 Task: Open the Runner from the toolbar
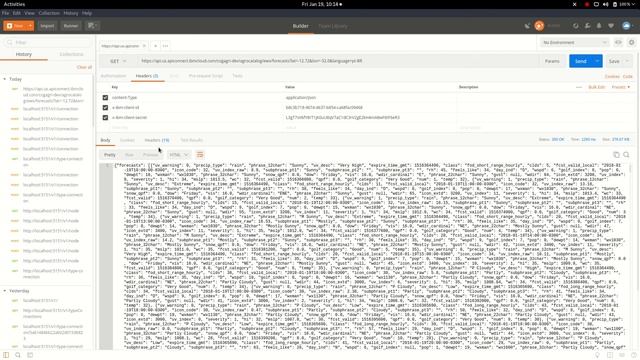pyautogui.click(x=71, y=26)
